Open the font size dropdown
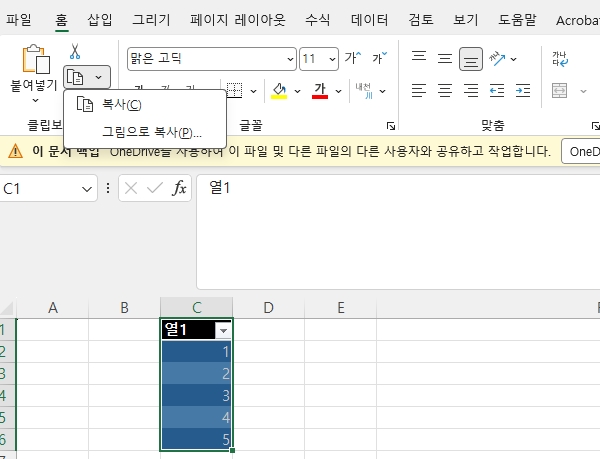This screenshot has width=600, height=459. pos(332,59)
